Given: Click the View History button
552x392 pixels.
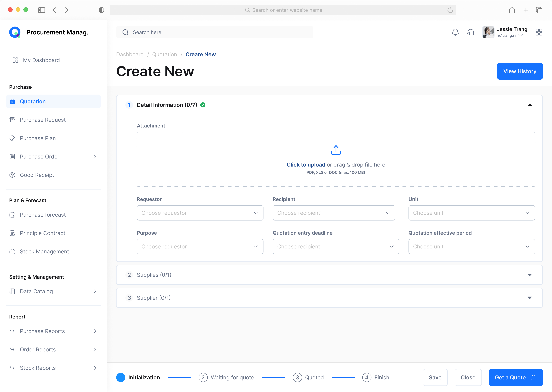Looking at the screenshot, I should (520, 71).
